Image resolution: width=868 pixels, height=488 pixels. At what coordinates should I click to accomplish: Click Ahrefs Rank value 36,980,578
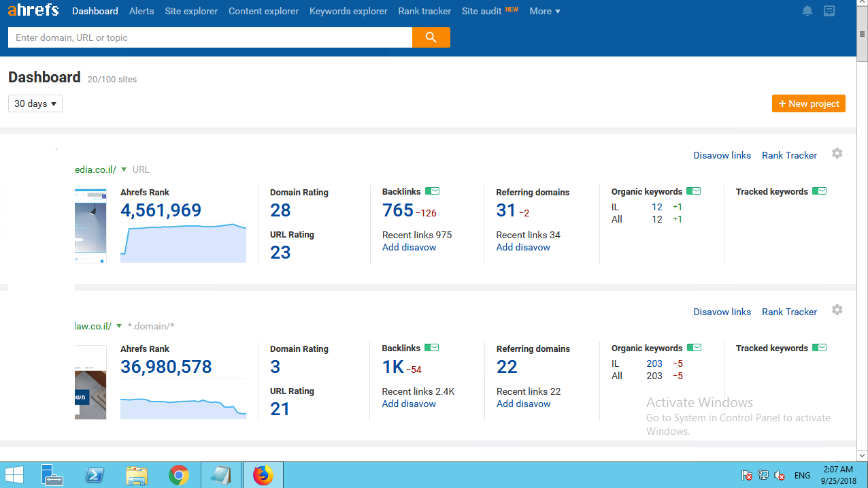(x=166, y=367)
